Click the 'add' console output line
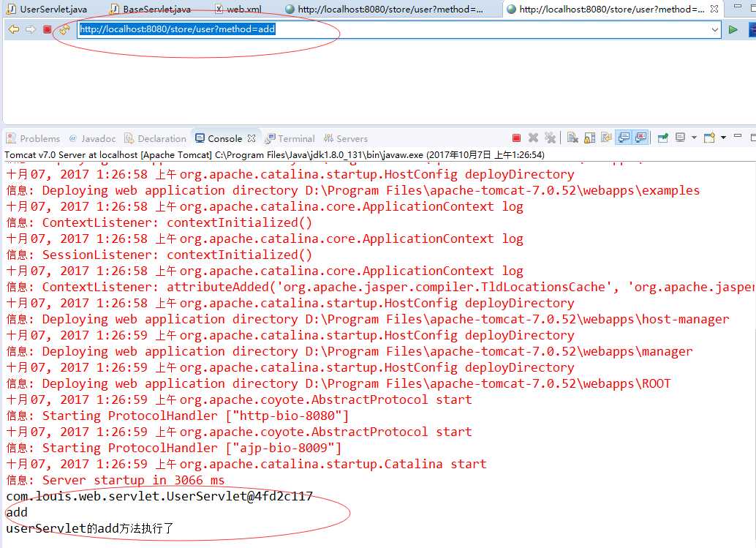Screen dimensions: 756x548 17,512
